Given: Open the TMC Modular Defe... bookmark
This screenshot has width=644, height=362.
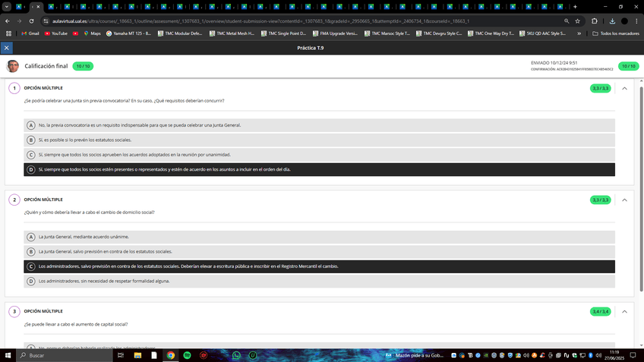Looking at the screenshot, I should 180,33.
